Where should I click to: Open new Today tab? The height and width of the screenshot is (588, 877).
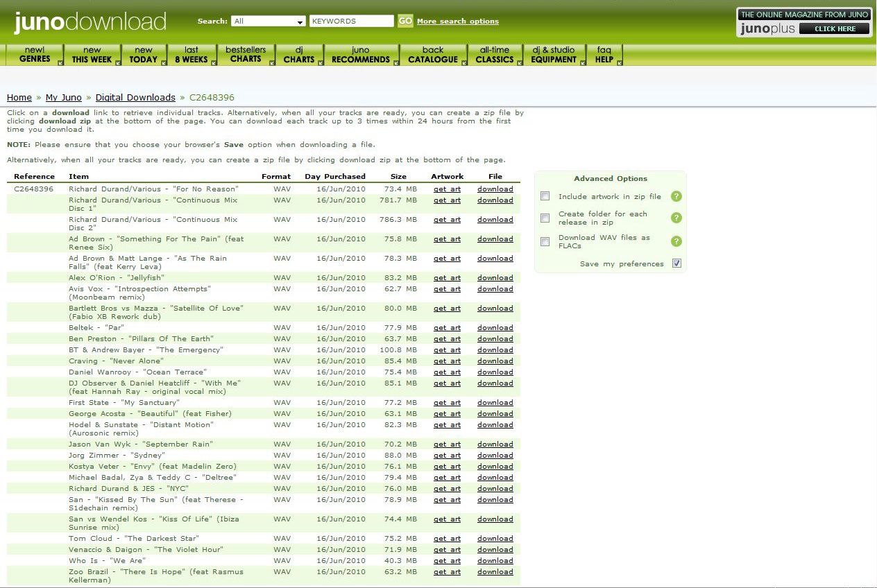(144, 55)
